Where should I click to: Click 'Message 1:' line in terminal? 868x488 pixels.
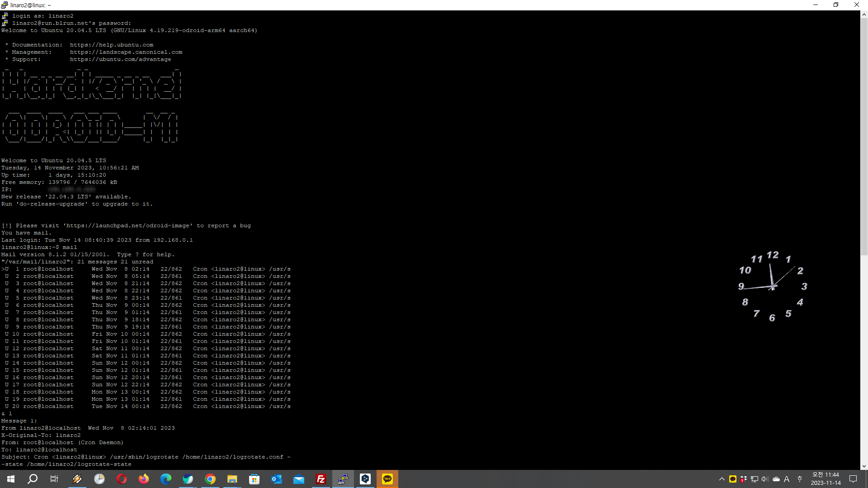19,421
